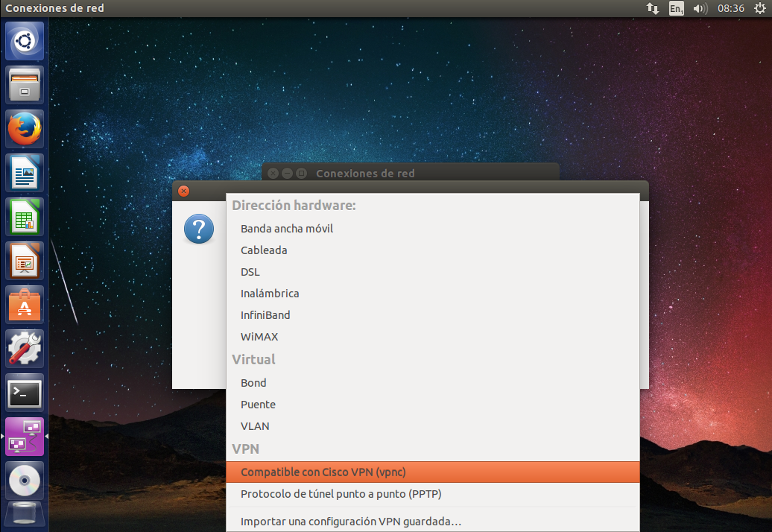Select VLAN virtual connection
The width and height of the screenshot is (772, 532).
pos(433,426)
